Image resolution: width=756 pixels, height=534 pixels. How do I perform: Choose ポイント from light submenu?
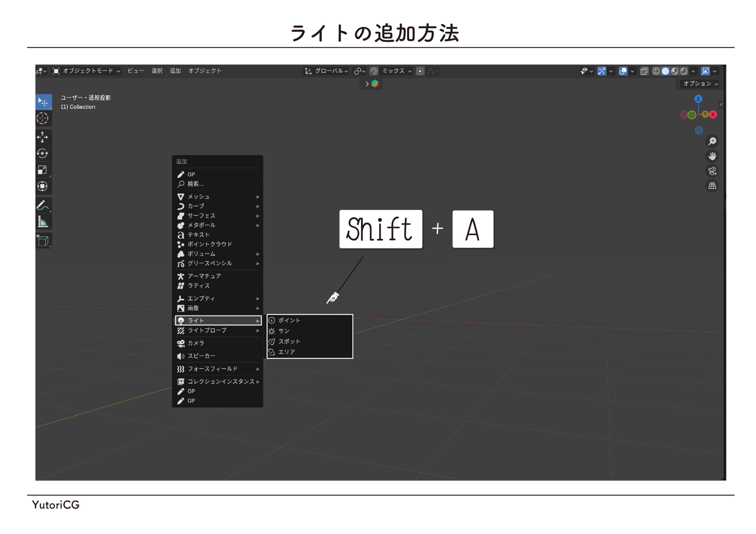(x=289, y=320)
